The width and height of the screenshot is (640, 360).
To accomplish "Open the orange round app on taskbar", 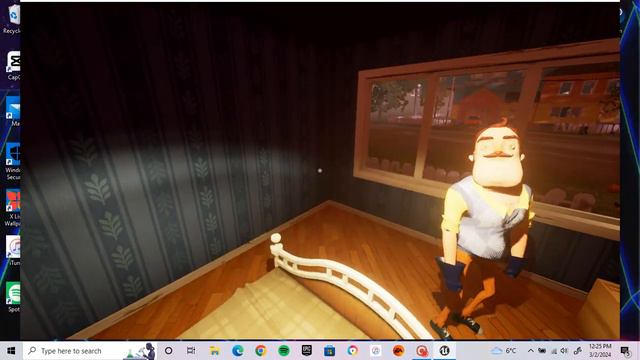I will [x=398, y=351].
